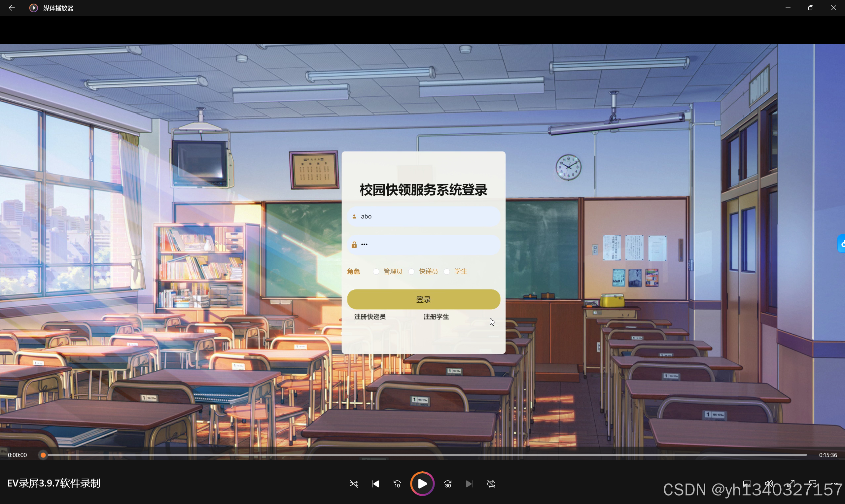
Task: Go back with top-left arrow
Action: 12,8
